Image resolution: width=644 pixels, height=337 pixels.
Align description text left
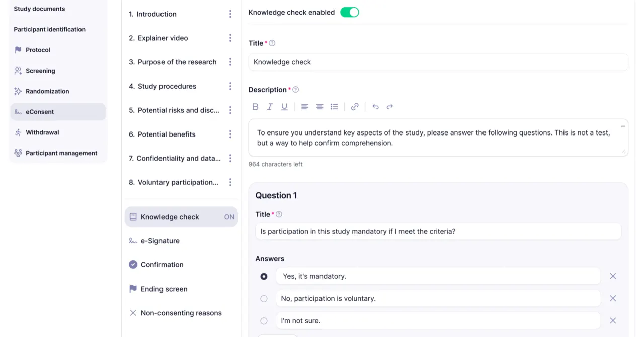coord(305,107)
